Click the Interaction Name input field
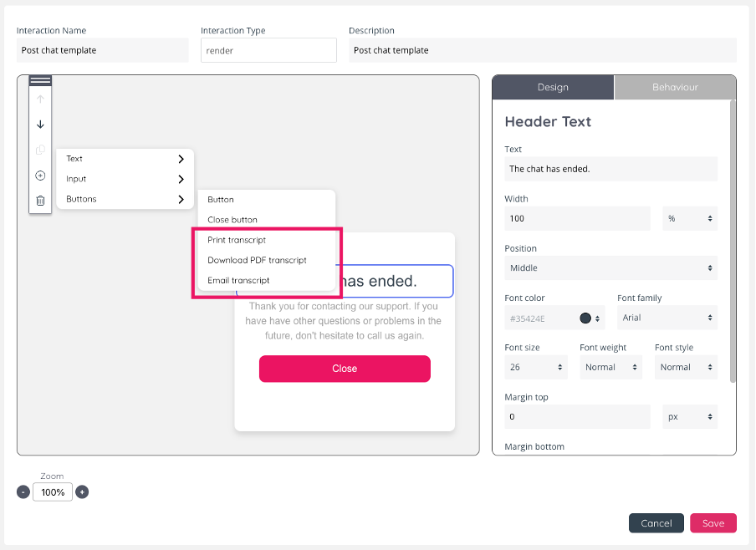The height and width of the screenshot is (550, 756). pyautogui.click(x=102, y=50)
